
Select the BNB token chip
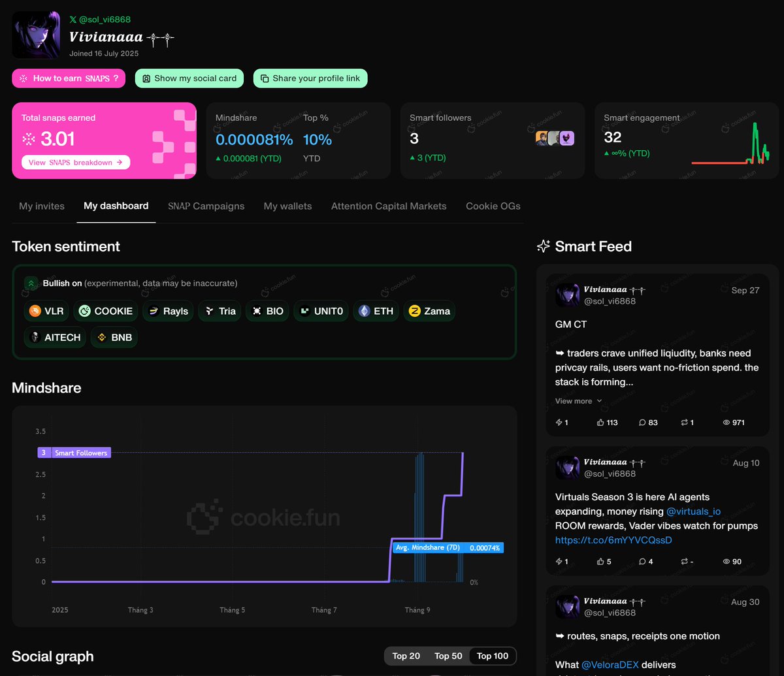point(114,337)
